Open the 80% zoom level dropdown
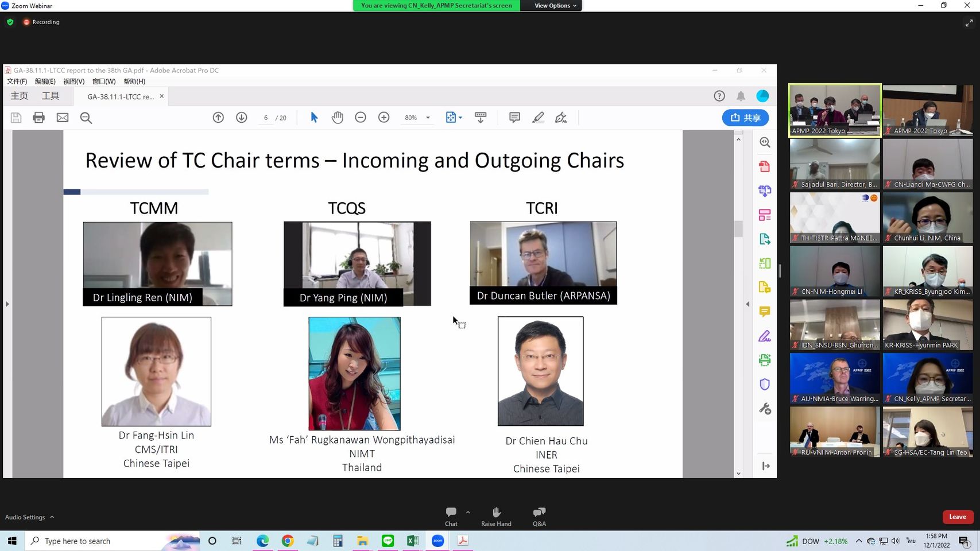 tap(428, 118)
